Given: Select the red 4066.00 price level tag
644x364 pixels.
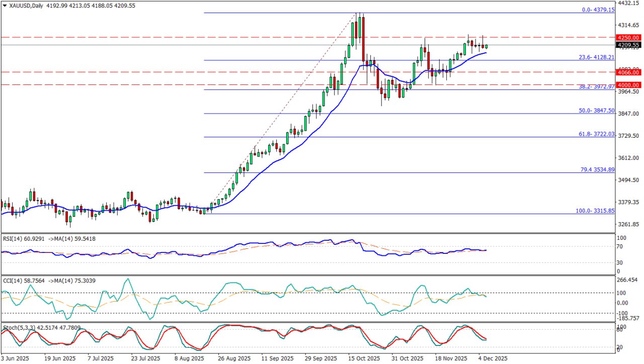Looking at the screenshot, I should 628,72.
